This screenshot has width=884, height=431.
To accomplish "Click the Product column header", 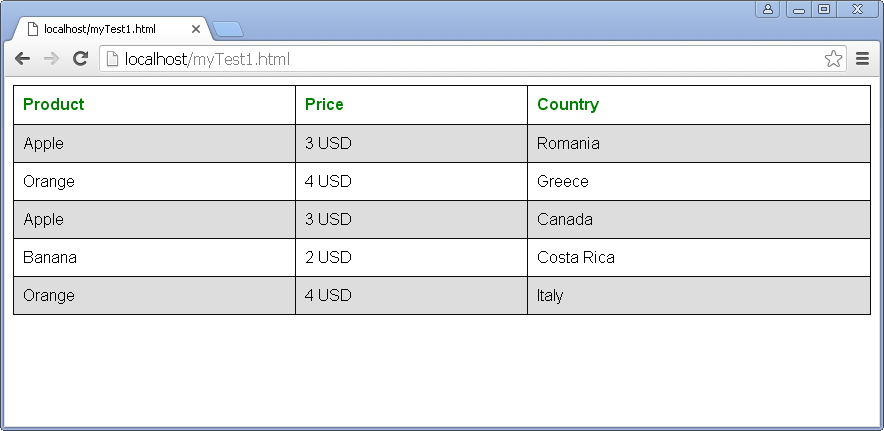I will tap(54, 104).
